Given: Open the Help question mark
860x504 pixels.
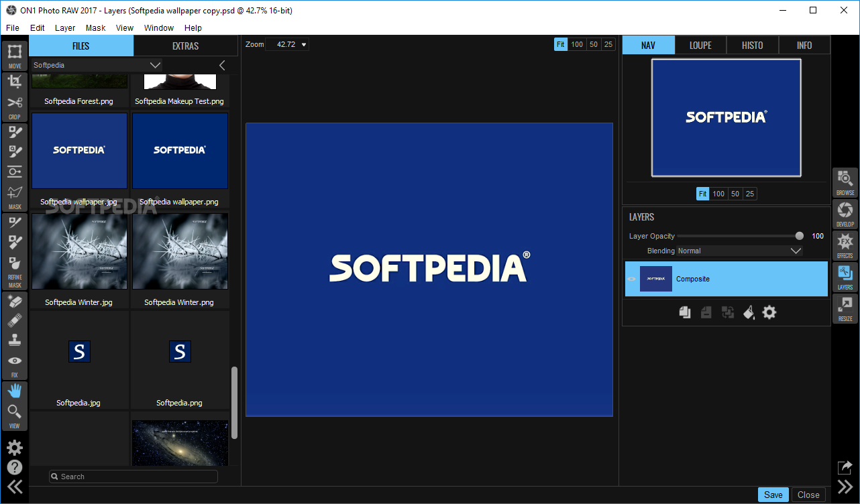Looking at the screenshot, I should pyautogui.click(x=15, y=467).
